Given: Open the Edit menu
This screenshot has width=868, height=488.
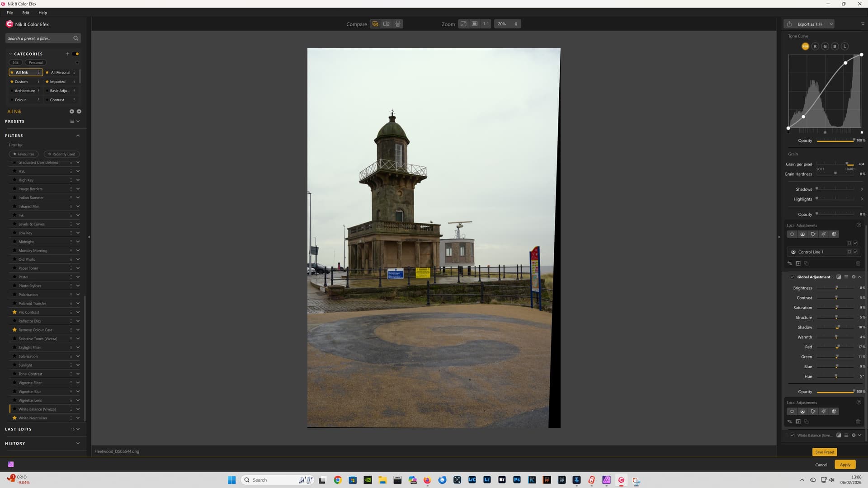Looking at the screenshot, I should 26,13.
